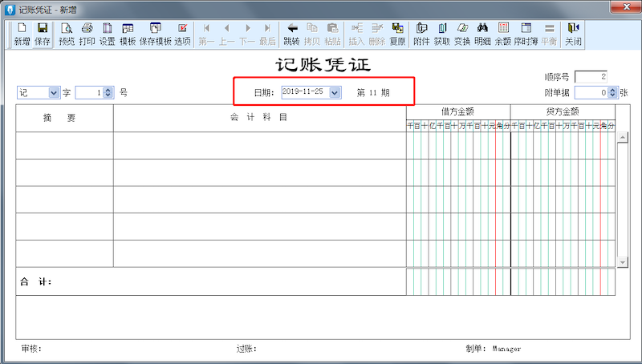Click the 粘贴 paste icon
This screenshot has height=364, width=642.
point(332,34)
